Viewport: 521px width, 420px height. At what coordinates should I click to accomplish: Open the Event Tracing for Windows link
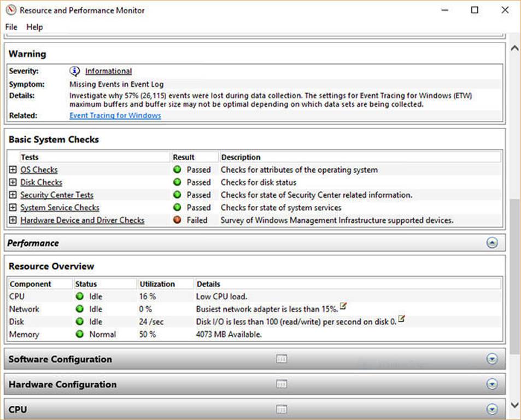point(115,115)
